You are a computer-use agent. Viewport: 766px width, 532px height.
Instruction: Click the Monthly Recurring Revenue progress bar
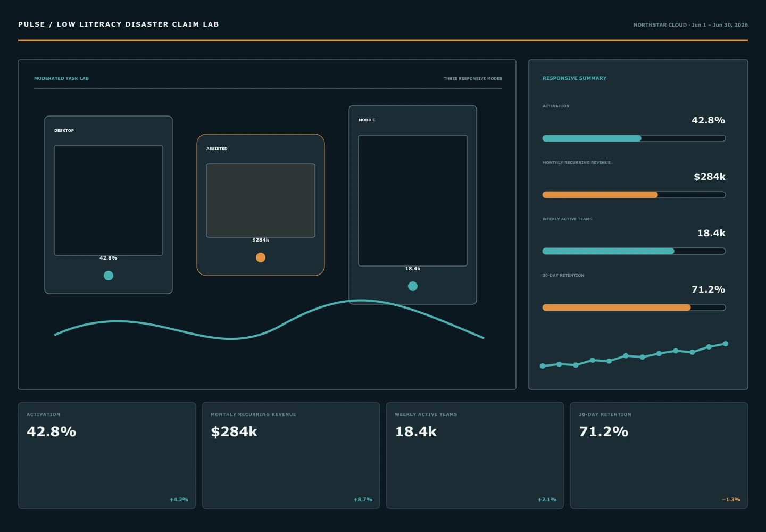pyautogui.click(x=634, y=195)
